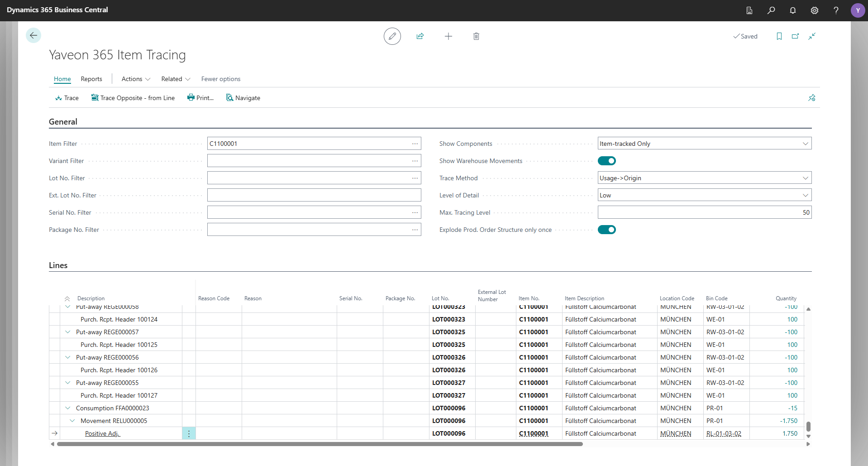
Task: Pin the action bar open
Action: [812, 97]
